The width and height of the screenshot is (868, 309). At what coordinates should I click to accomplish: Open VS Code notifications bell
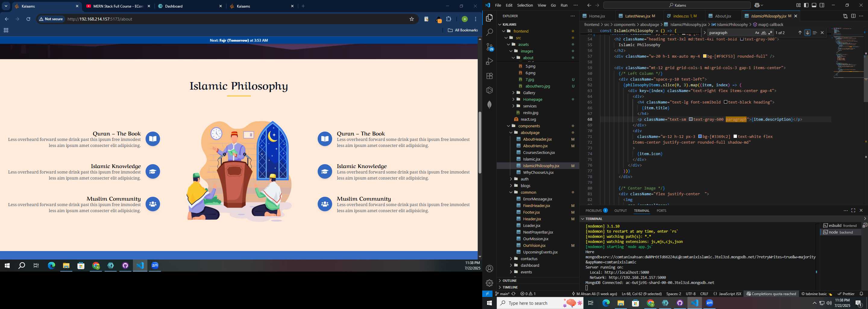click(x=861, y=294)
